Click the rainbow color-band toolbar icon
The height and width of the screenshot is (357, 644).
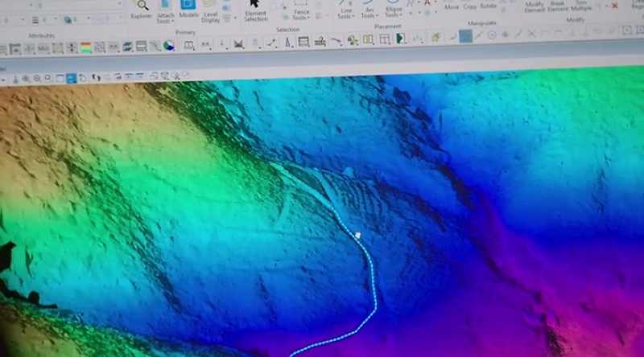click(86, 47)
